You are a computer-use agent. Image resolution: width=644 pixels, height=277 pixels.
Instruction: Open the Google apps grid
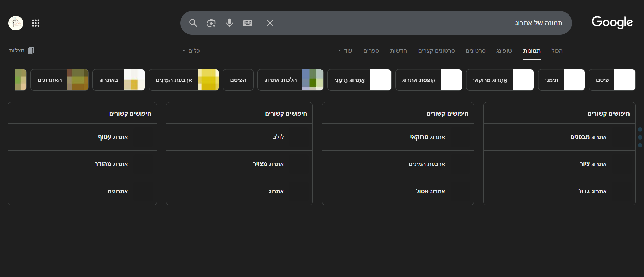36,23
